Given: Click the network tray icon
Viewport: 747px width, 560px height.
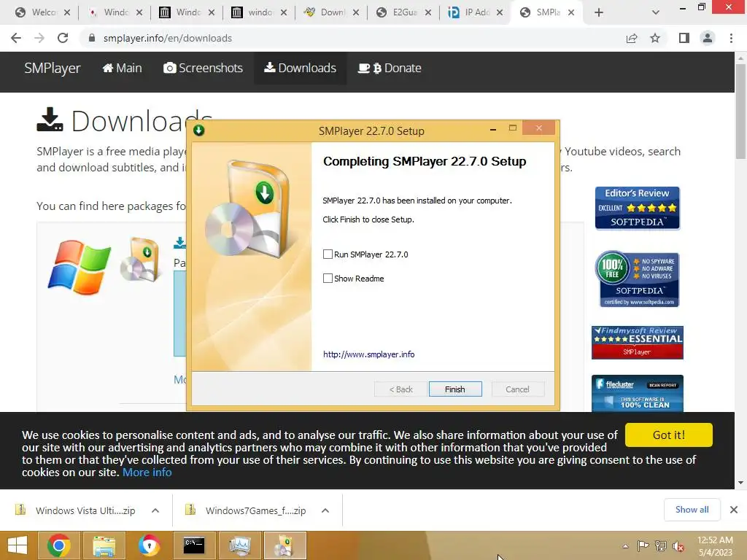Looking at the screenshot, I should [661, 546].
